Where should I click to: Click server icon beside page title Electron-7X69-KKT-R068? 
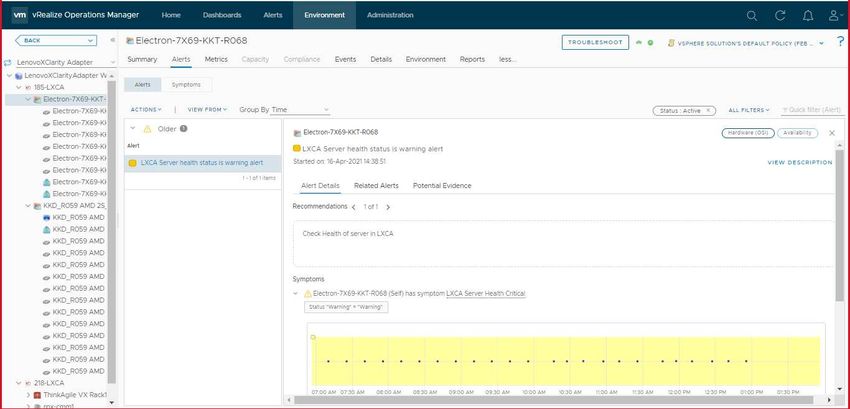pyautogui.click(x=130, y=41)
